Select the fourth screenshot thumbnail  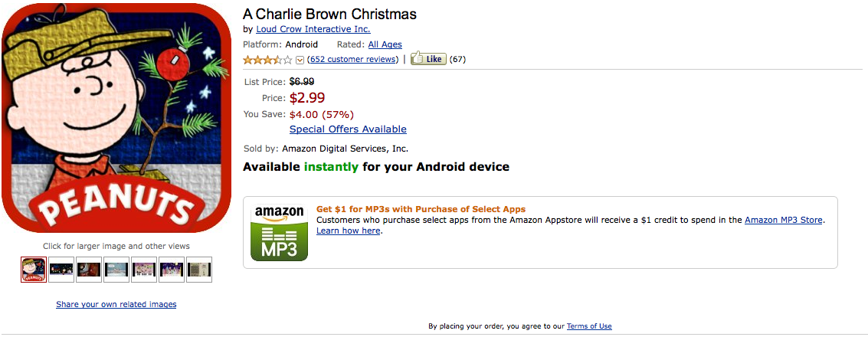coord(116,270)
